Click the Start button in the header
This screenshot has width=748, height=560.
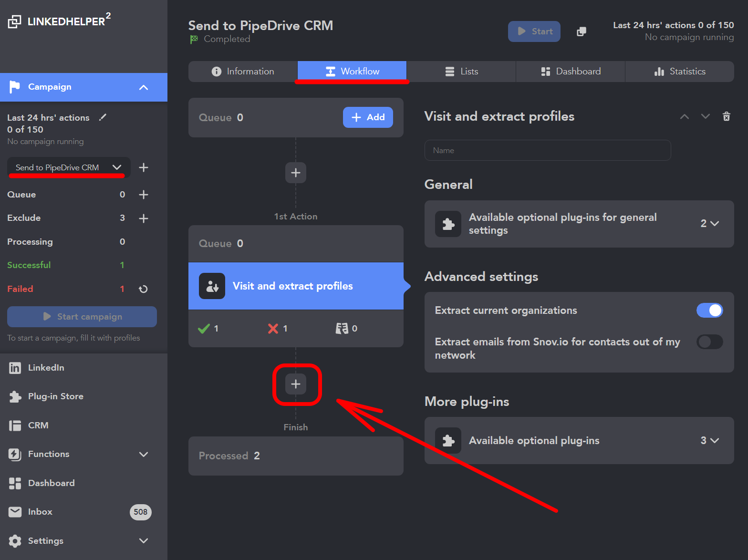(x=534, y=31)
